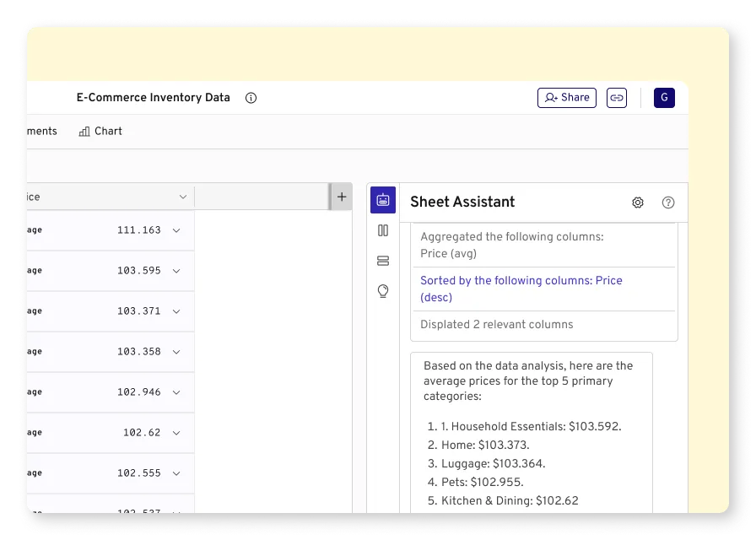This screenshot has height=540, width=756.
Task: Click the info icon beside sheet title
Action: 251,98
